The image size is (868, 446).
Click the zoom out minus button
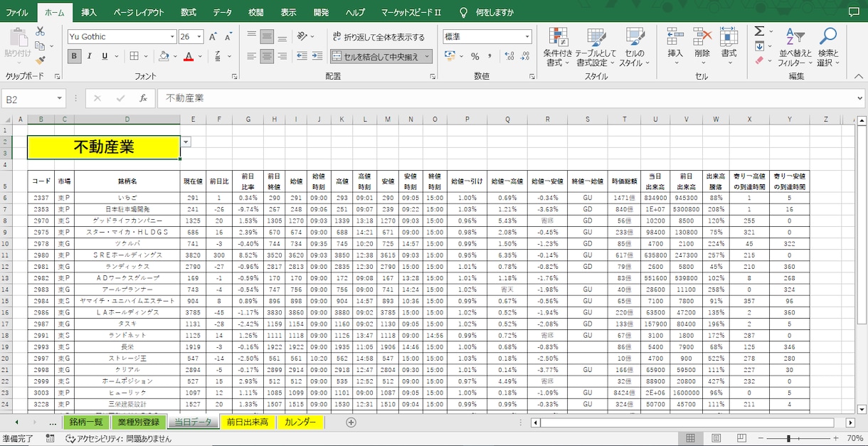tap(761, 438)
